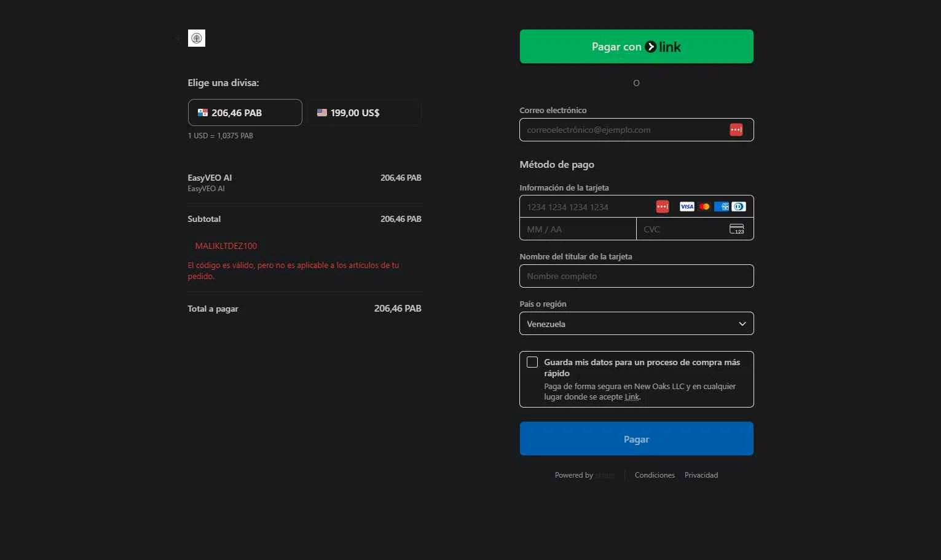Focus the MM / AA expiry field
This screenshot has height=560, width=941.
click(x=578, y=229)
